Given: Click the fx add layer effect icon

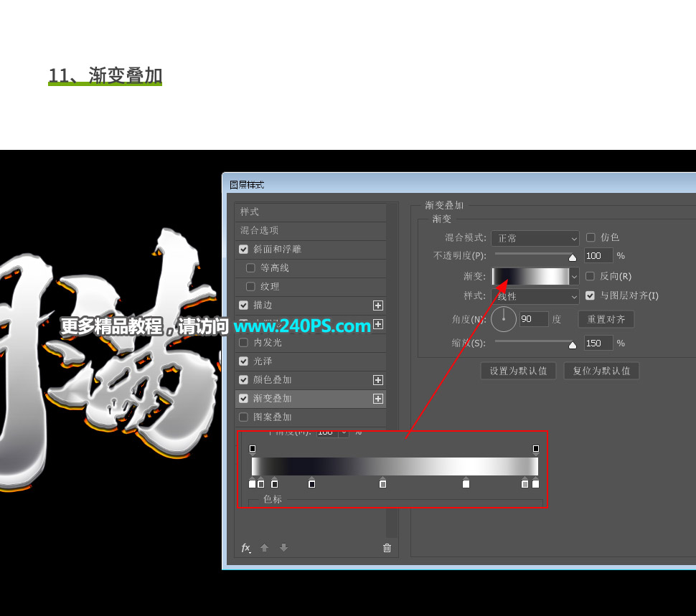Looking at the screenshot, I should point(246,547).
